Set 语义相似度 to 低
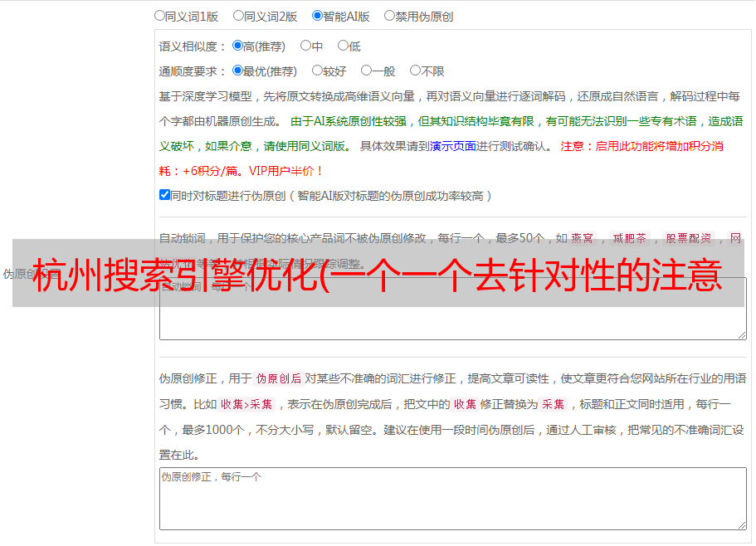This screenshot has width=756, height=546. coord(343,46)
